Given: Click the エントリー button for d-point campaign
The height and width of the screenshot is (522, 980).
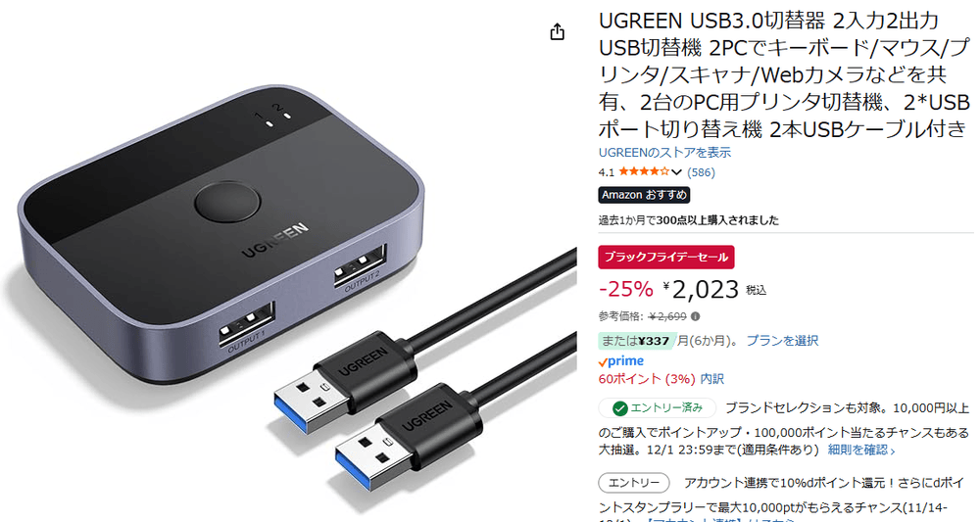Looking at the screenshot, I should pyautogui.click(x=634, y=483).
